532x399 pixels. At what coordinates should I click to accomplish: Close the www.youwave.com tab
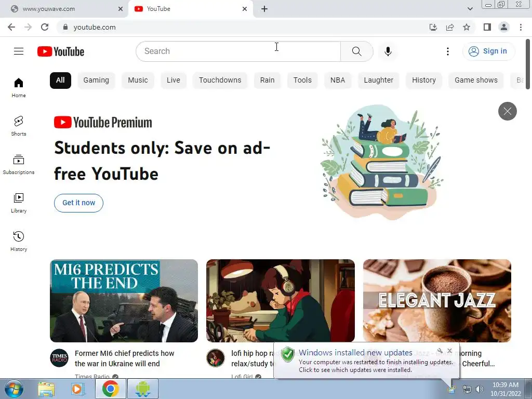[121, 9]
